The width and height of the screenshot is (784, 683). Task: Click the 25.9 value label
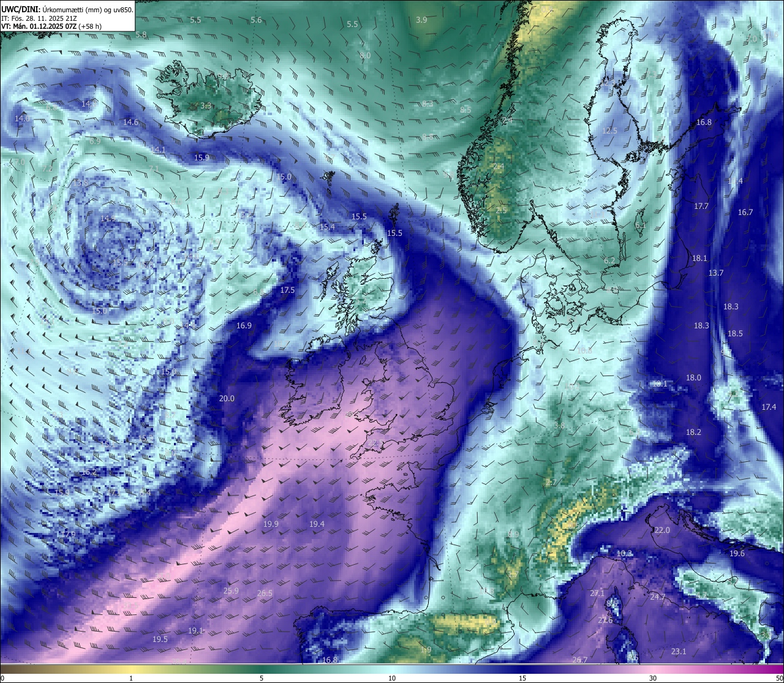231,591
